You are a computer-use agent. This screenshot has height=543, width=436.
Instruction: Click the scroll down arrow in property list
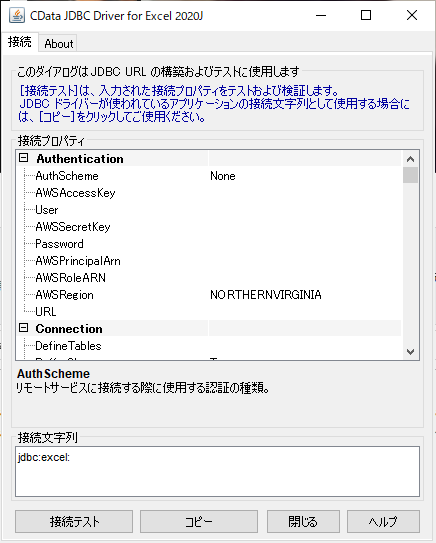point(410,352)
